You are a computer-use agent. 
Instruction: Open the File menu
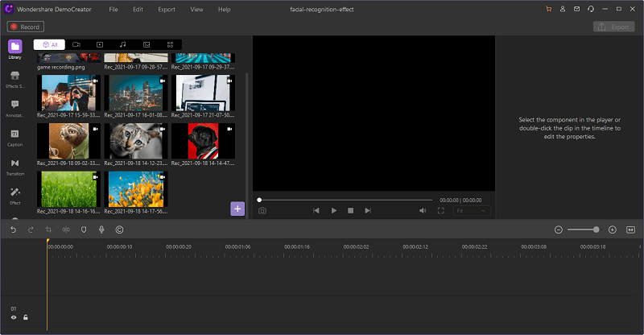114,9
